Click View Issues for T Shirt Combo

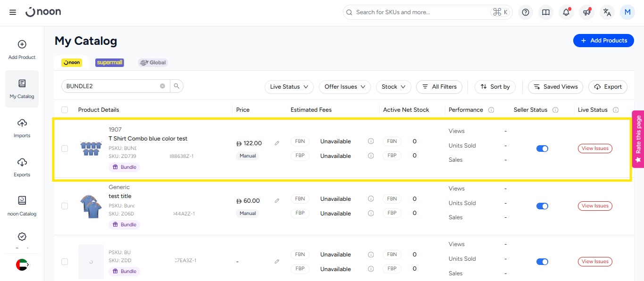595,149
